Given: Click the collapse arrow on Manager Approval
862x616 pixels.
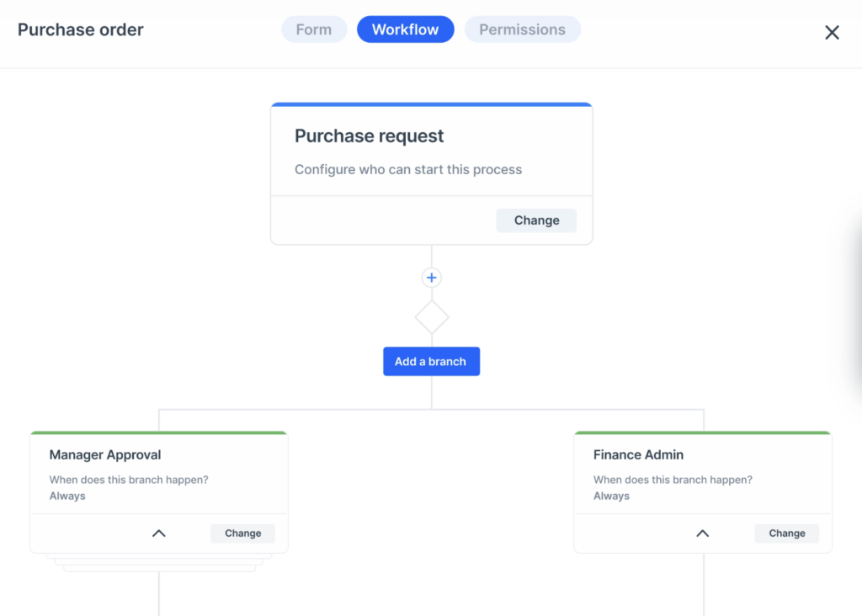Looking at the screenshot, I should coord(158,533).
